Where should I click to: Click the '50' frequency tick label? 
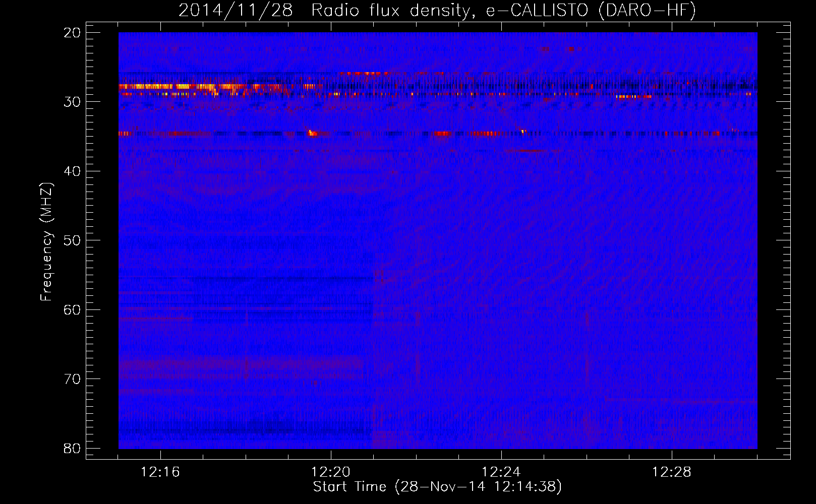72,240
